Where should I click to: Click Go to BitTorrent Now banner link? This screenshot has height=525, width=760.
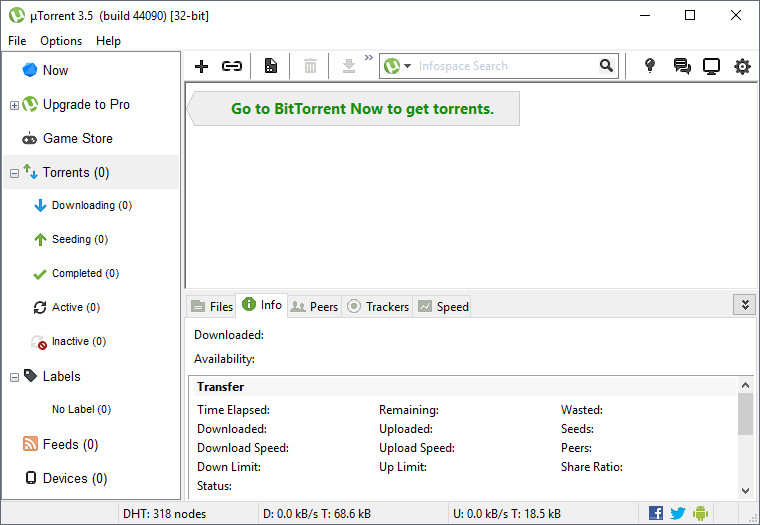[362, 108]
